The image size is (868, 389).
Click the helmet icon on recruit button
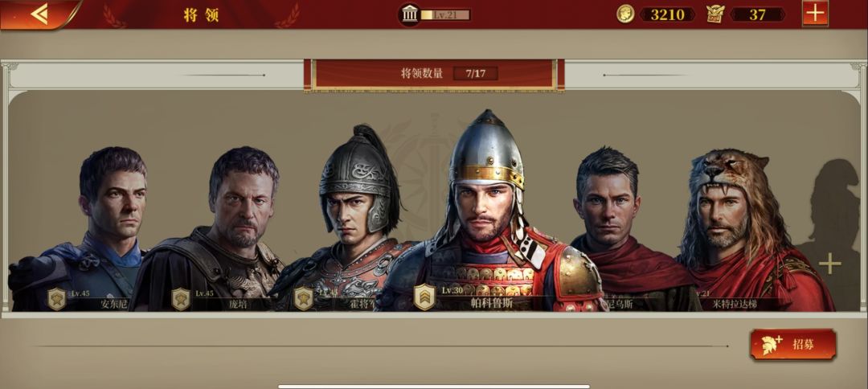[772, 344]
